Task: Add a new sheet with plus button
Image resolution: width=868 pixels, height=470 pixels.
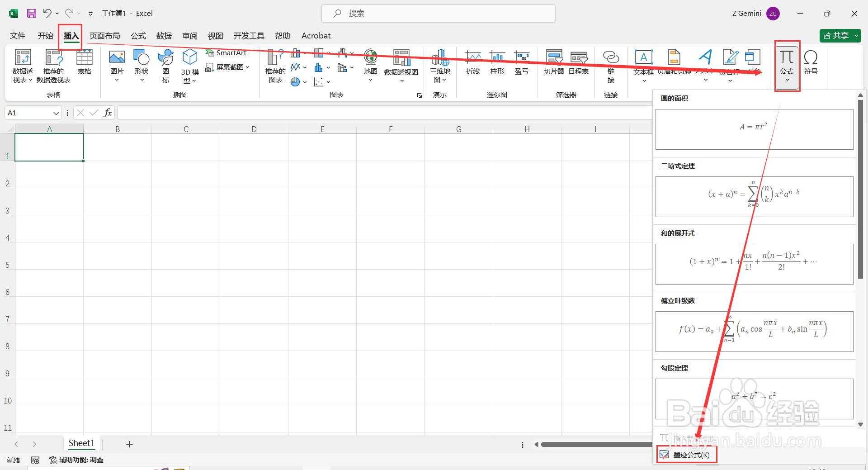Action: point(129,444)
